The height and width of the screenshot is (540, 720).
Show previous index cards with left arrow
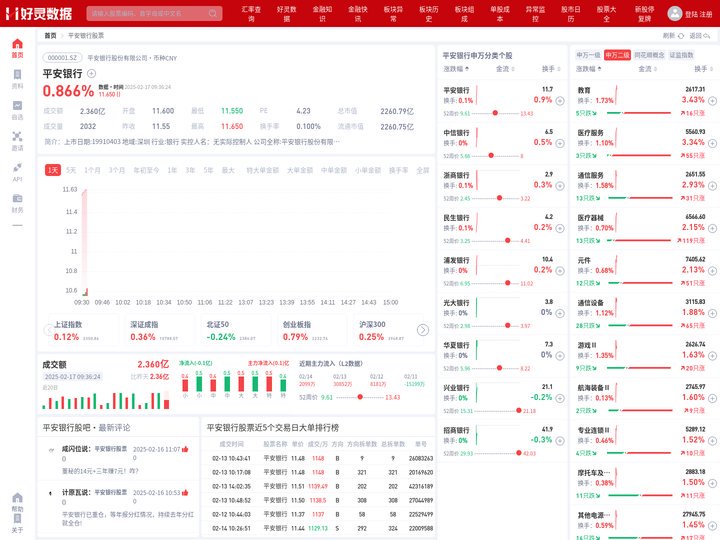click(48, 330)
